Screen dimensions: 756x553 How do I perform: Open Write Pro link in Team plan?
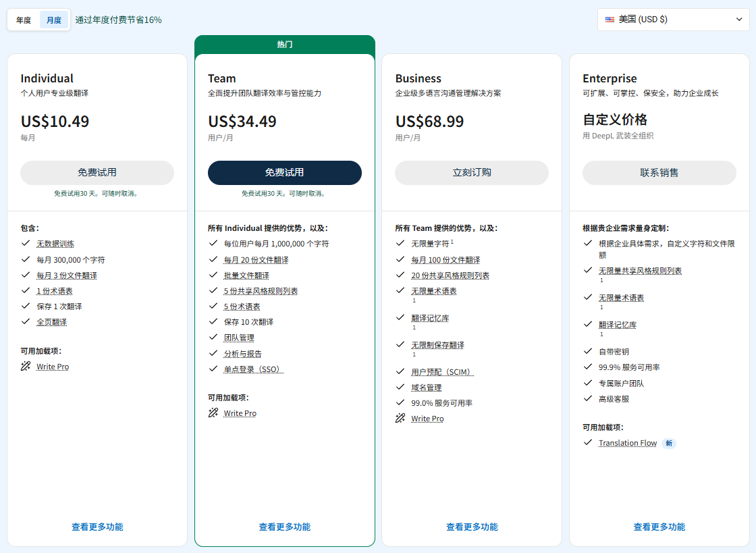tap(240, 413)
